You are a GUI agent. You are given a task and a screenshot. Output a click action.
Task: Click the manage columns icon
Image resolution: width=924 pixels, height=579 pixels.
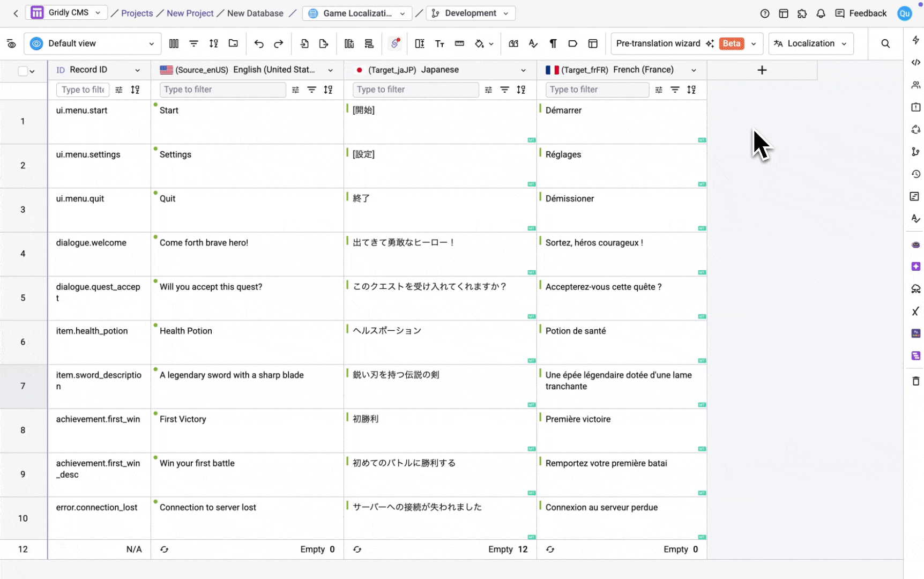(174, 43)
